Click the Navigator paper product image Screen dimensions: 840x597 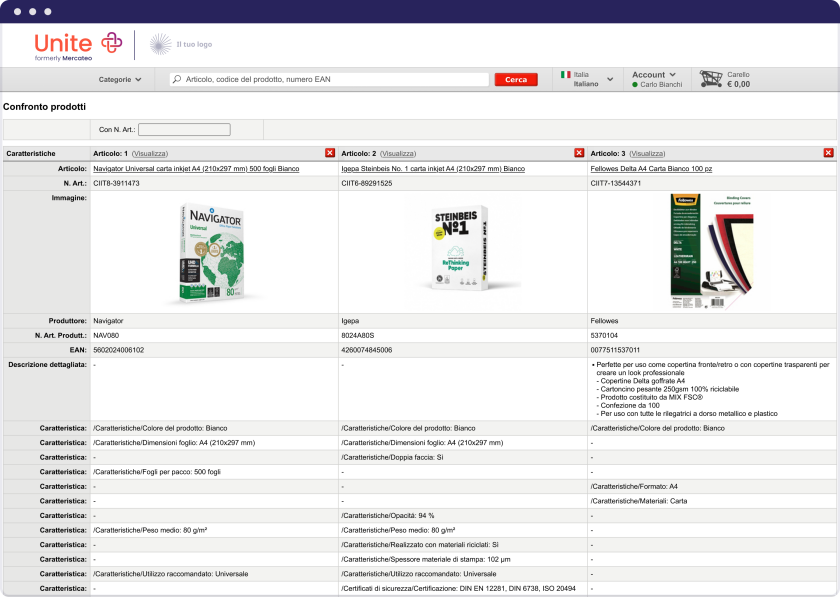(212, 252)
